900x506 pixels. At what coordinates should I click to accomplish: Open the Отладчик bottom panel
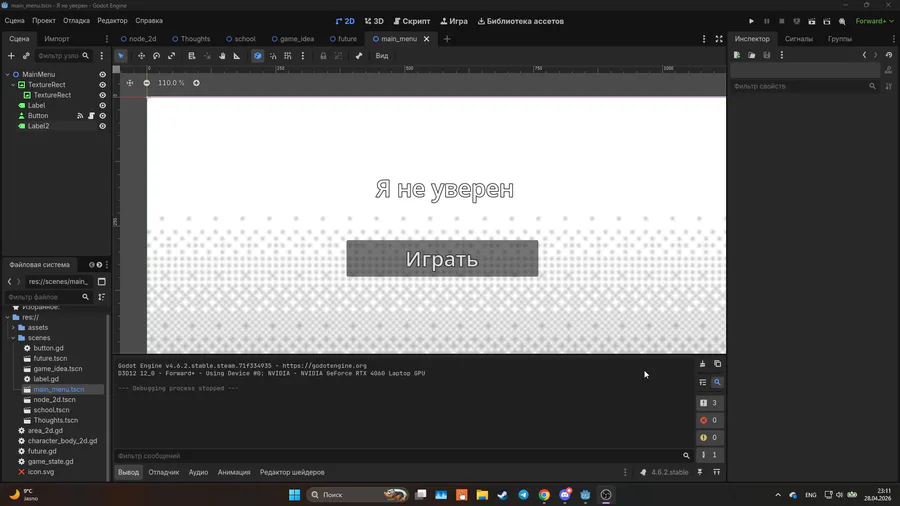[x=164, y=472]
